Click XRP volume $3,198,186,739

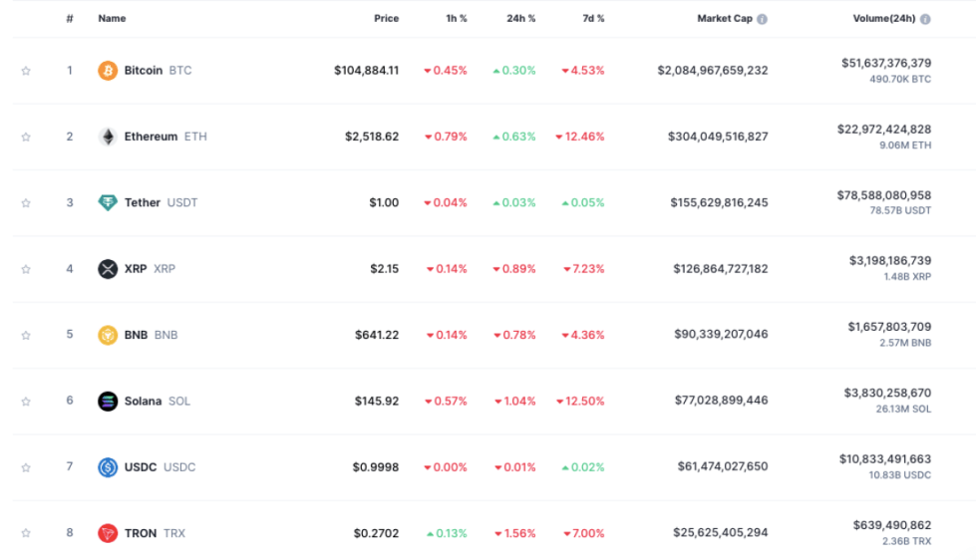click(890, 261)
